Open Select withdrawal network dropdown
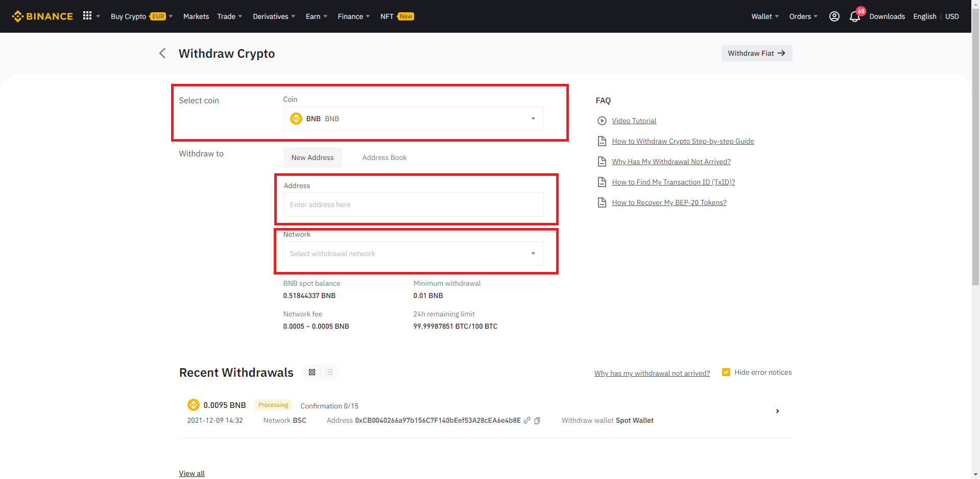Viewport: 980px width, 479px height. click(x=413, y=254)
